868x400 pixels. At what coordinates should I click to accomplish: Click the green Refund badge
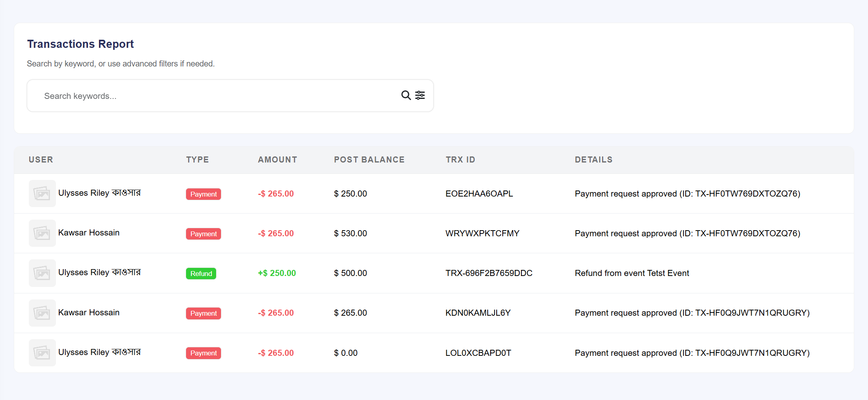tap(201, 273)
